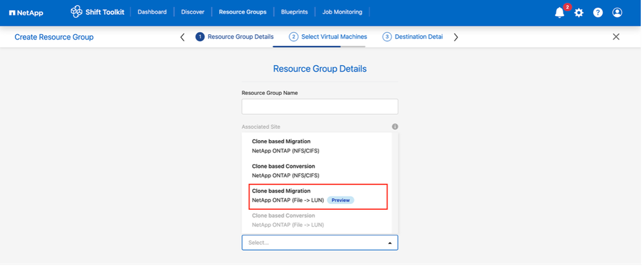Open the Resource Groups menu item

[x=242, y=12]
